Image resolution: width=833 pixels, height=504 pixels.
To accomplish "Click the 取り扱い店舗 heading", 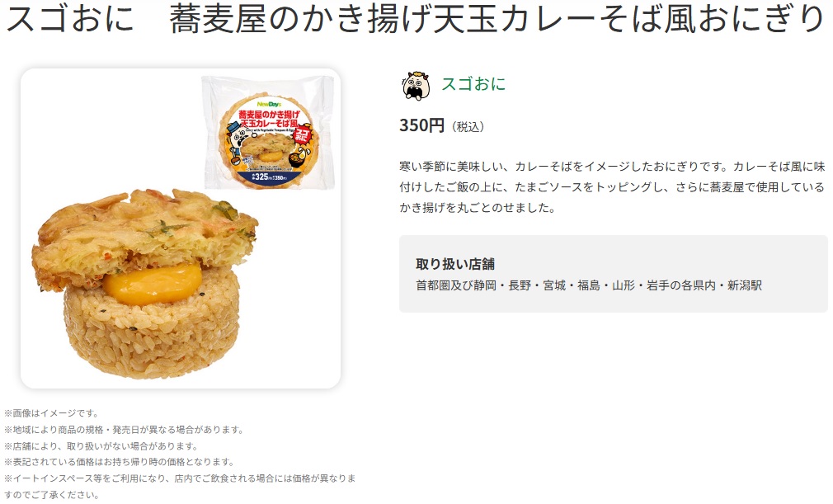I will pyautogui.click(x=455, y=264).
